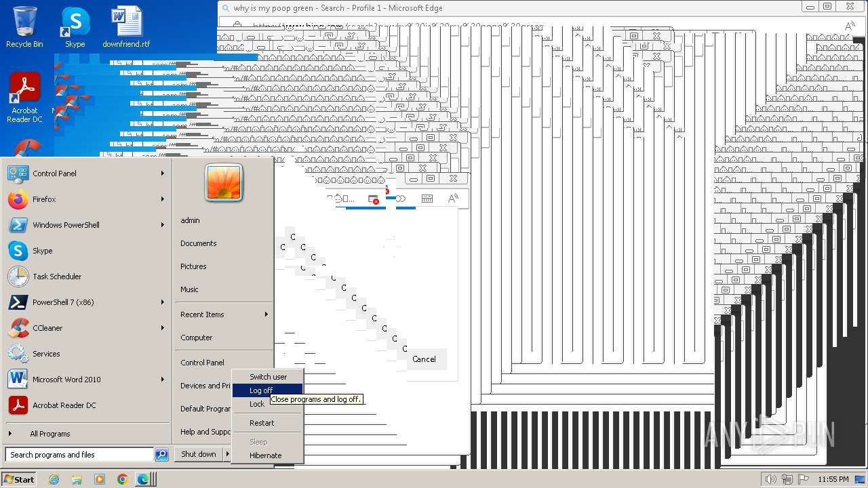Select Restart in the power menu
Viewport: 868px width, 488px height.
tap(267, 423)
